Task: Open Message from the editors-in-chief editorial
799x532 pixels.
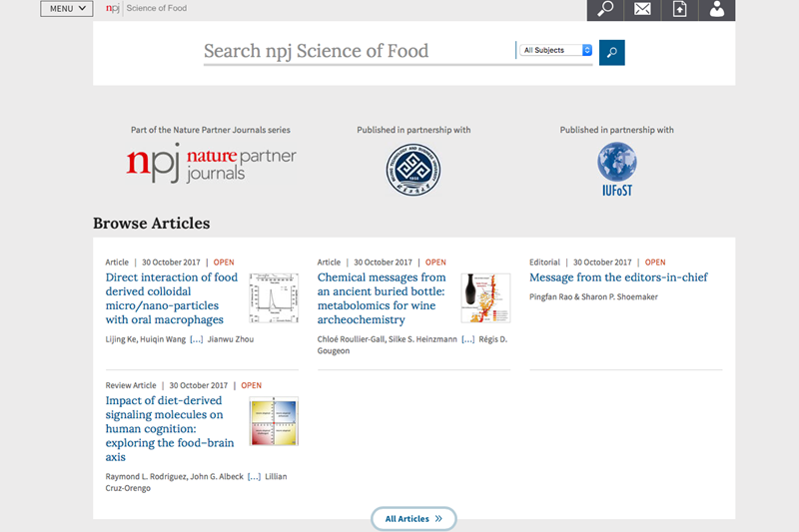Action: (x=618, y=277)
